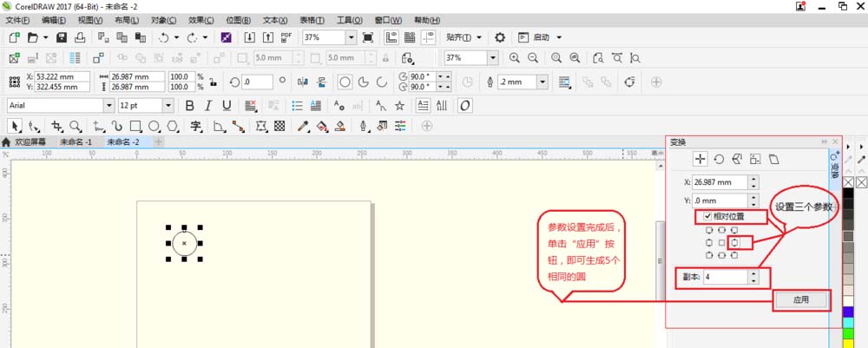This screenshot has width=868, height=348.
Task: Click the Rotate tab in Transform panel
Action: pyautogui.click(x=719, y=160)
